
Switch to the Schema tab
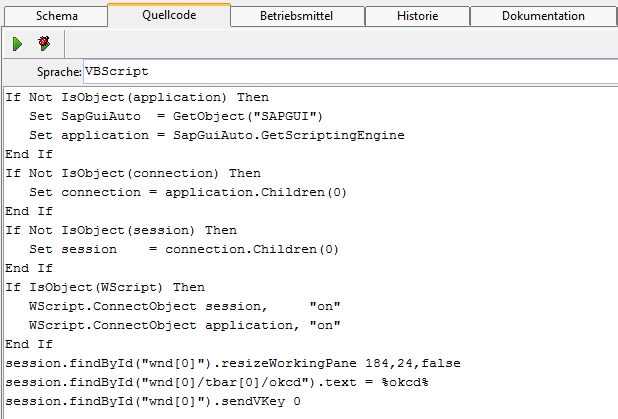[x=55, y=16]
